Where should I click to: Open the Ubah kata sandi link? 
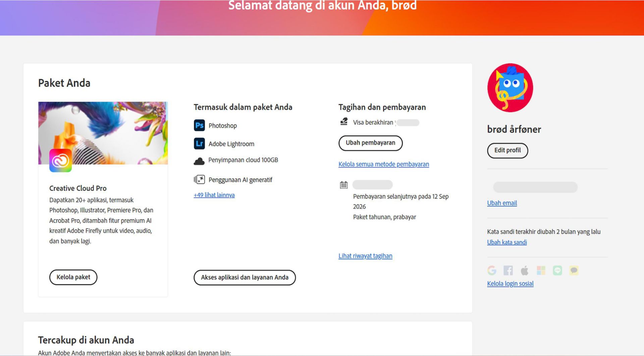pos(507,242)
